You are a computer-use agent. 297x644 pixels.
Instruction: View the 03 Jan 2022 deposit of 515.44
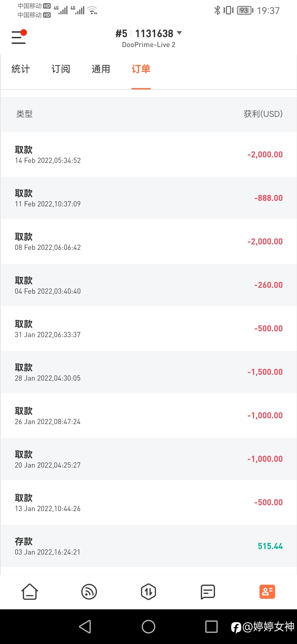click(x=148, y=546)
